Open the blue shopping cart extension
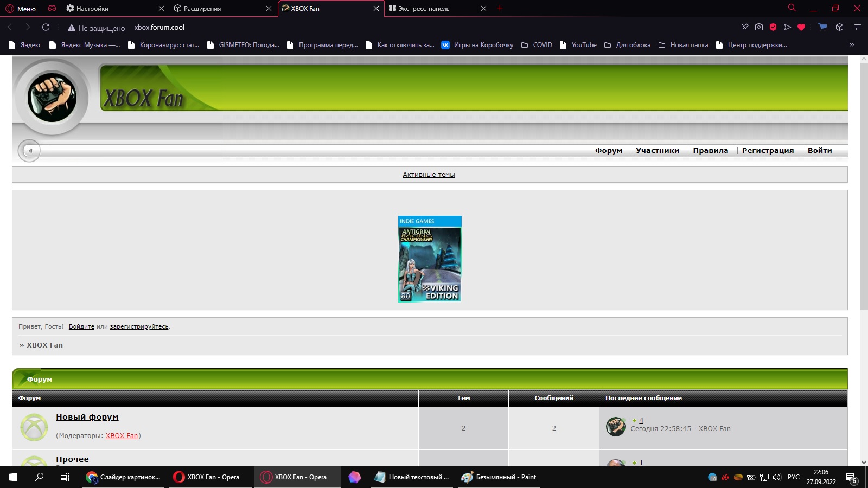 [x=822, y=27]
